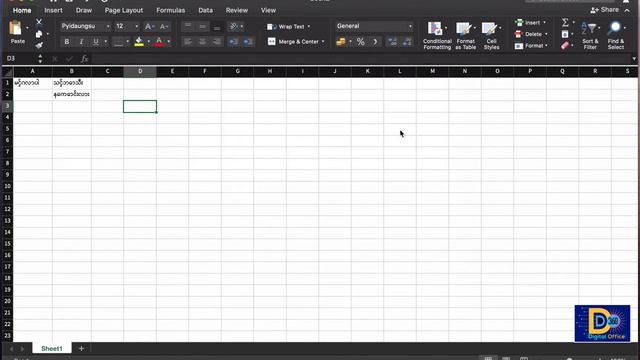The height and width of the screenshot is (360, 640).
Task: Open Pyidaungsu font name dropdown
Action: 108,27
